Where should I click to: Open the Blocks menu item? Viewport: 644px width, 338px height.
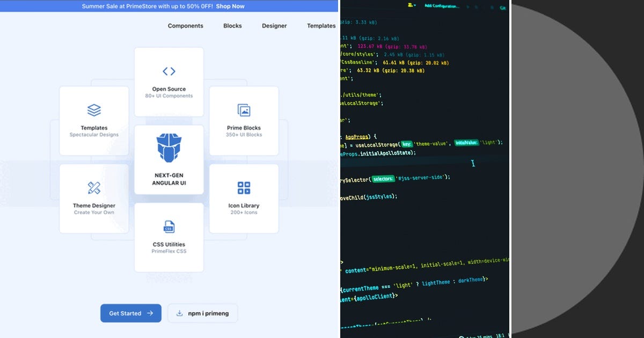coord(232,25)
